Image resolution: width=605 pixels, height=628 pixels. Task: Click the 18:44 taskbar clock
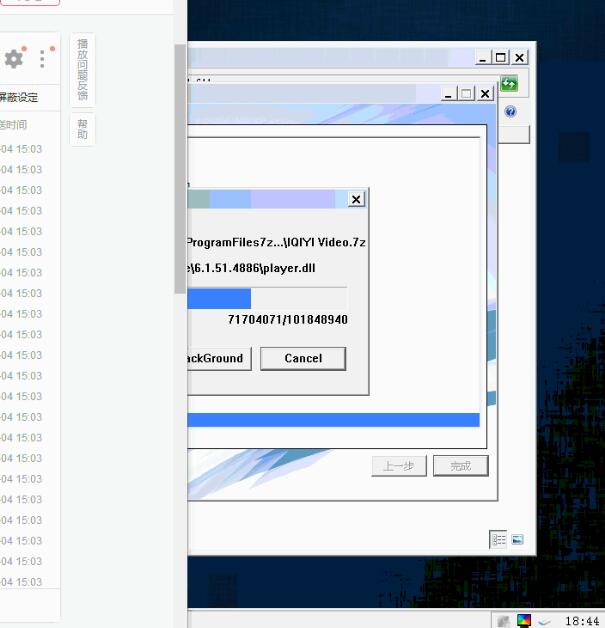(x=582, y=621)
